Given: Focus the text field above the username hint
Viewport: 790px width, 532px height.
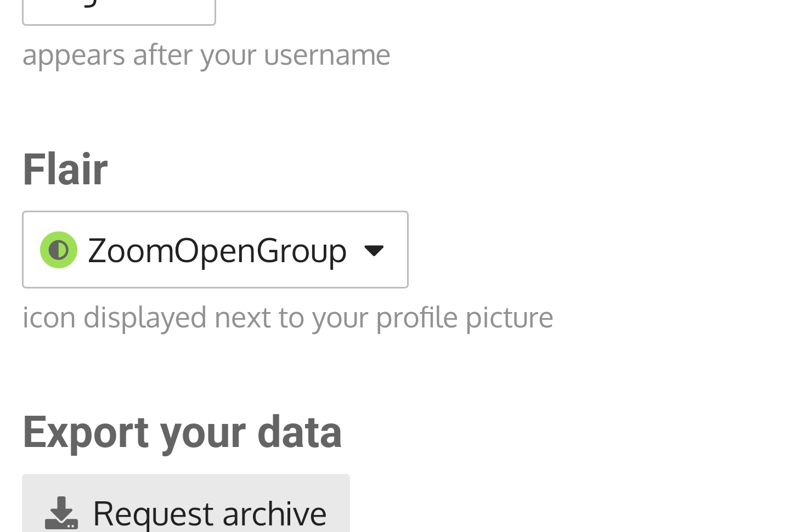Looking at the screenshot, I should tap(119, 12).
